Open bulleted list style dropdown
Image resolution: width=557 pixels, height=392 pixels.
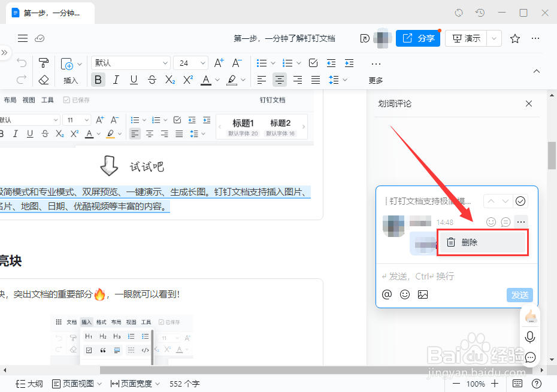tap(273, 63)
